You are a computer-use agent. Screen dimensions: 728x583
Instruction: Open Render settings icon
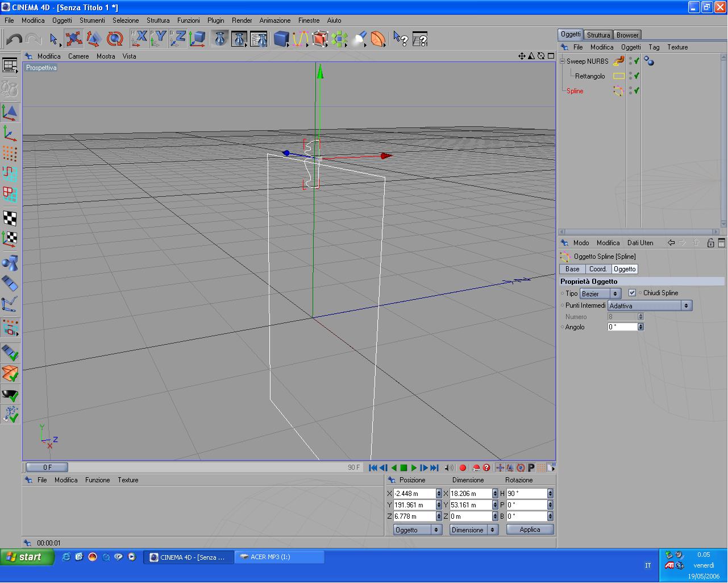(259, 39)
